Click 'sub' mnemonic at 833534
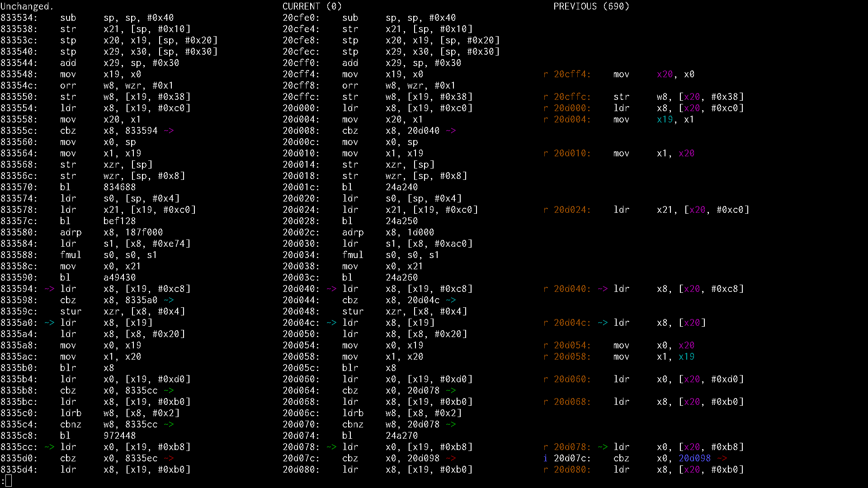This screenshot has width=868, height=488. (68, 18)
